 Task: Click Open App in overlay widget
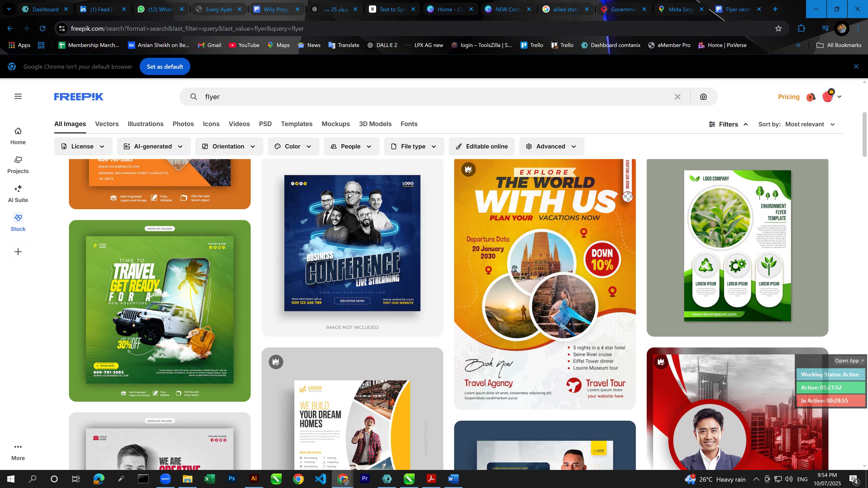click(849, 361)
